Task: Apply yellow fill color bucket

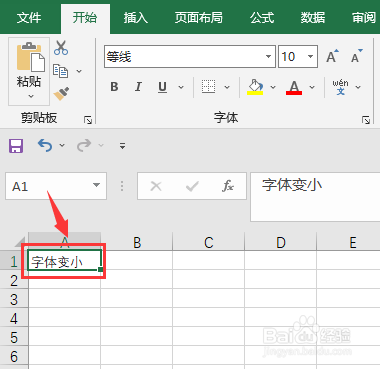Action: click(x=255, y=87)
